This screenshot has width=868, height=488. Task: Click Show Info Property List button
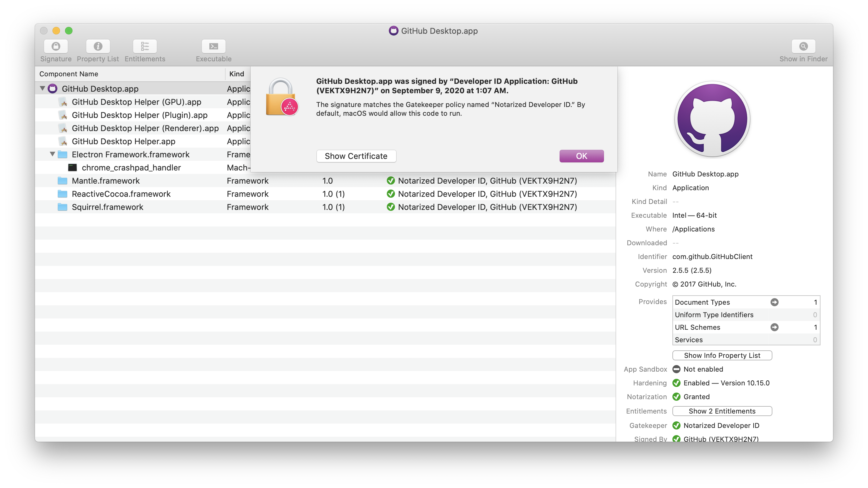(x=722, y=355)
